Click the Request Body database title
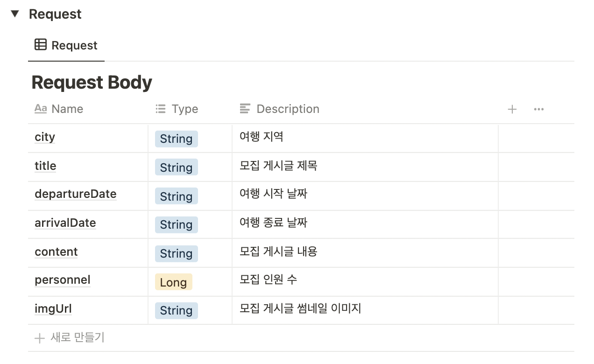Image resolution: width=594 pixels, height=364 pixels. click(92, 82)
